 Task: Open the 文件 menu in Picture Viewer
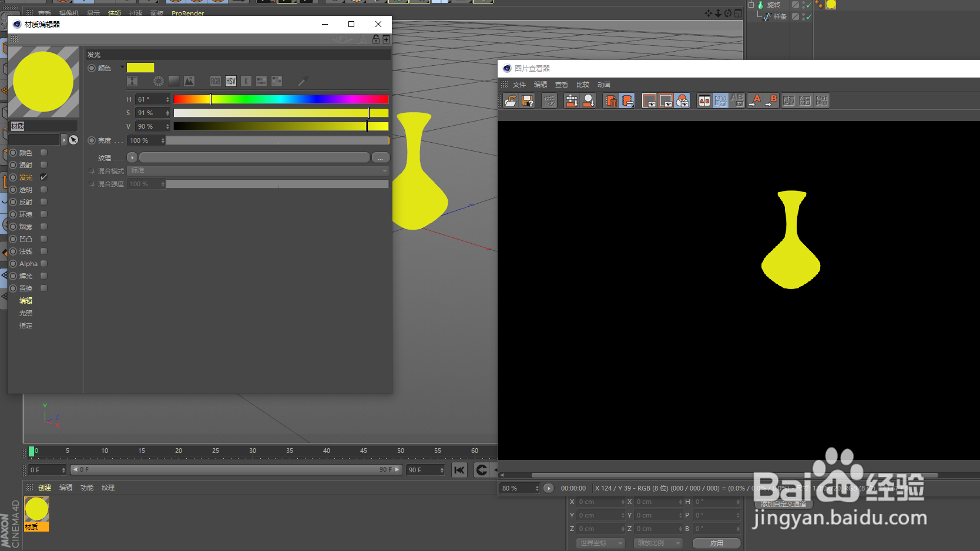point(519,84)
